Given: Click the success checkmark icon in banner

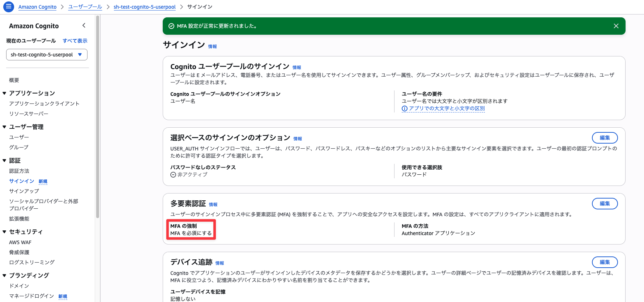Looking at the screenshot, I should click(171, 26).
